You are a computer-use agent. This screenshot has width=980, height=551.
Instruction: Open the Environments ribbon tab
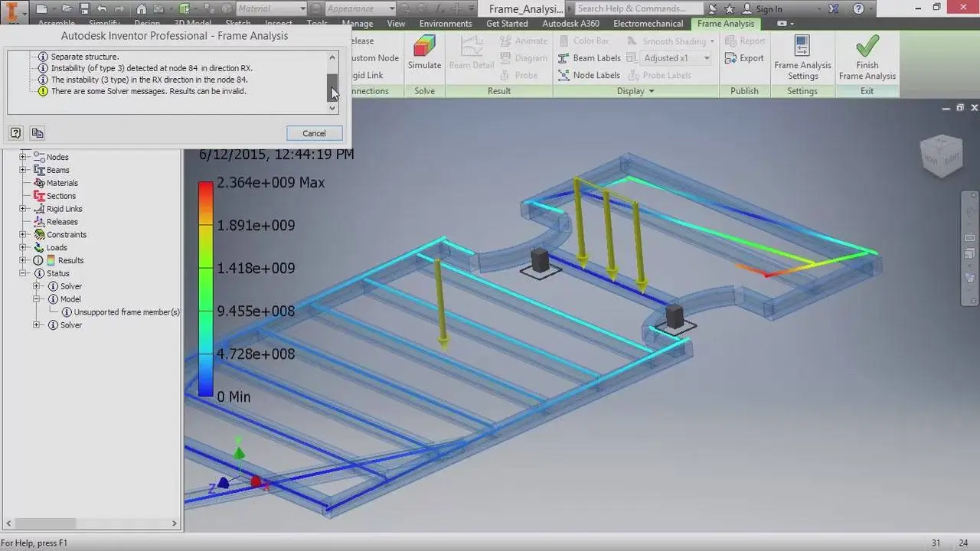[444, 24]
